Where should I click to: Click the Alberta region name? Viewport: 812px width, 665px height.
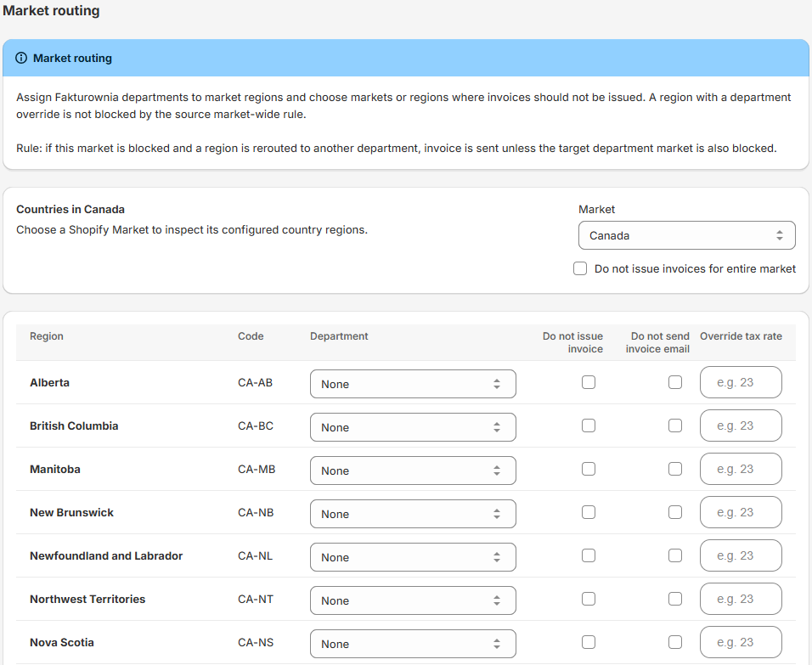(50, 382)
